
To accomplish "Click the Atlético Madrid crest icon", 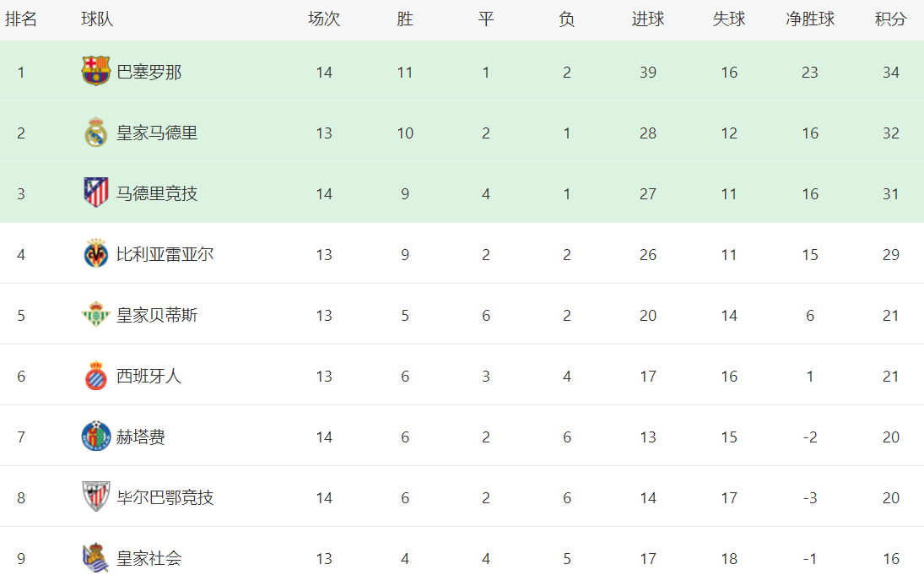I will [x=96, y=193].
